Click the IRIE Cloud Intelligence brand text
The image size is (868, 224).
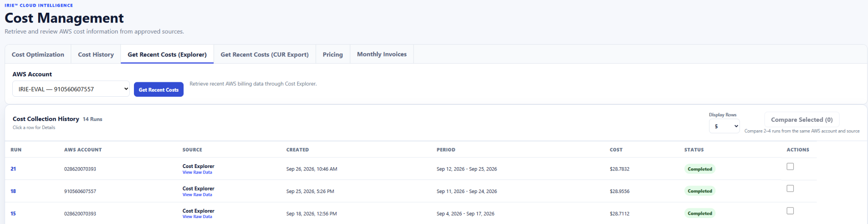pos(39,5)
